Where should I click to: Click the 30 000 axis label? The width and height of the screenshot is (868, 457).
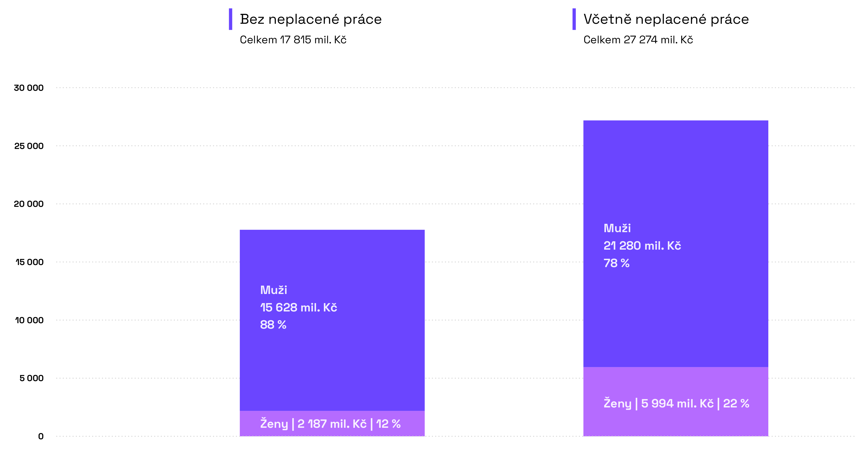[29, 88]
